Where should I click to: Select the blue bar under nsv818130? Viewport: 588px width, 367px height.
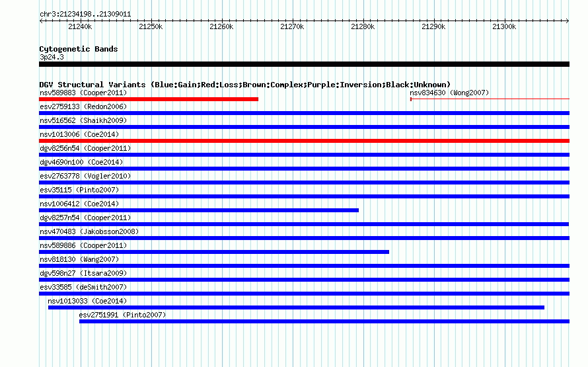pos(304,266)
